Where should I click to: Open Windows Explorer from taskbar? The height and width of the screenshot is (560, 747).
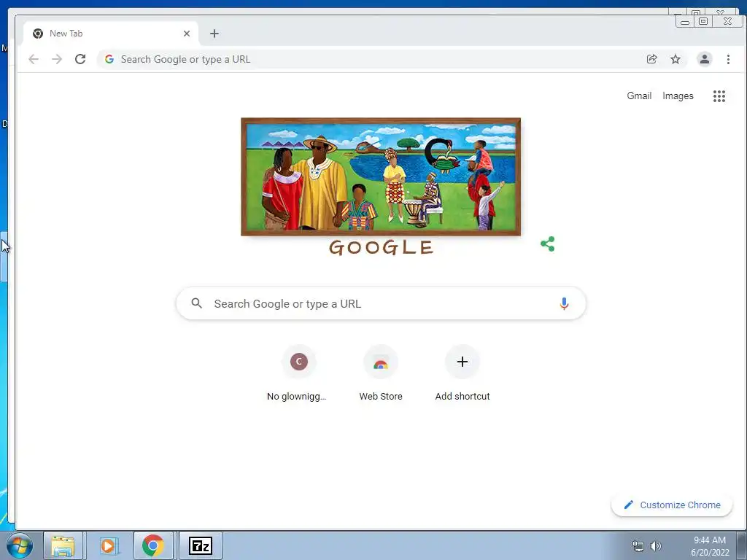coord(63,545)
